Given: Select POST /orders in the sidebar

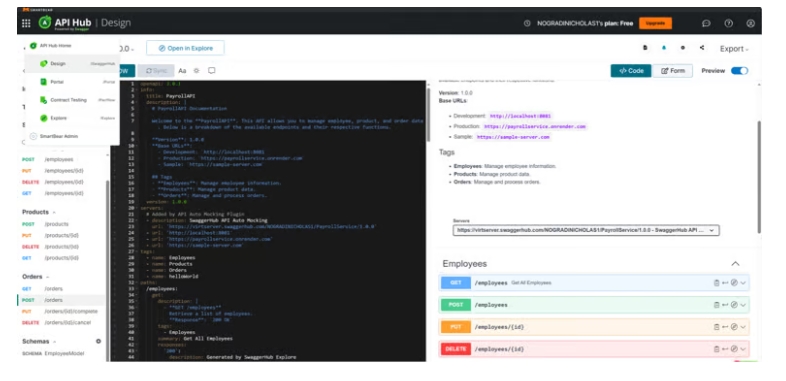Looking at the screenshot, I should coord(61,300).
